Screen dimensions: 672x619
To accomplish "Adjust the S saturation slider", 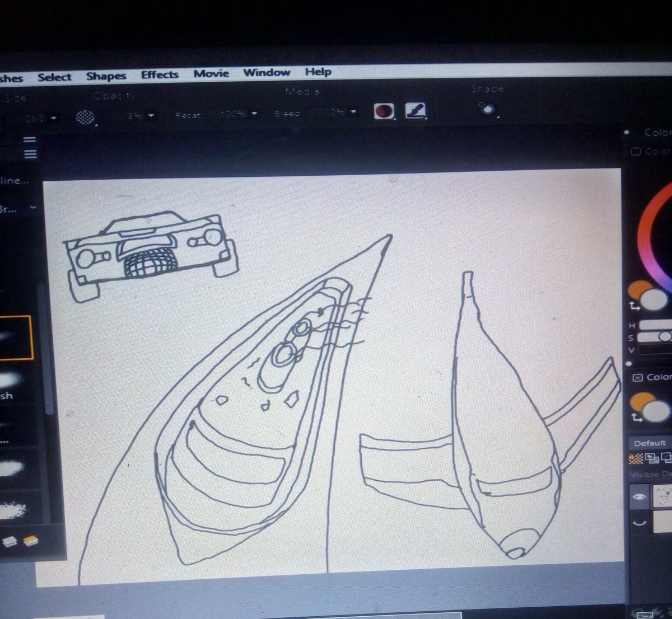I will pos(655,336).
